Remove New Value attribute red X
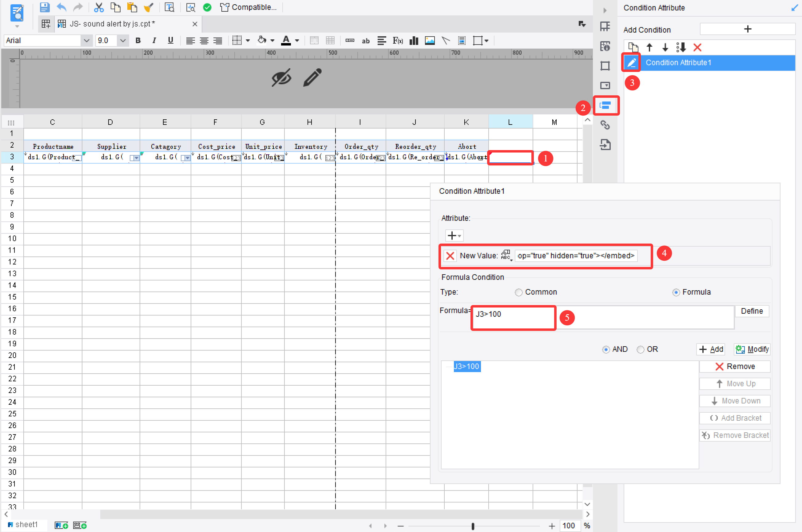This screenshot has width=802, height=532. click(450, 256)
